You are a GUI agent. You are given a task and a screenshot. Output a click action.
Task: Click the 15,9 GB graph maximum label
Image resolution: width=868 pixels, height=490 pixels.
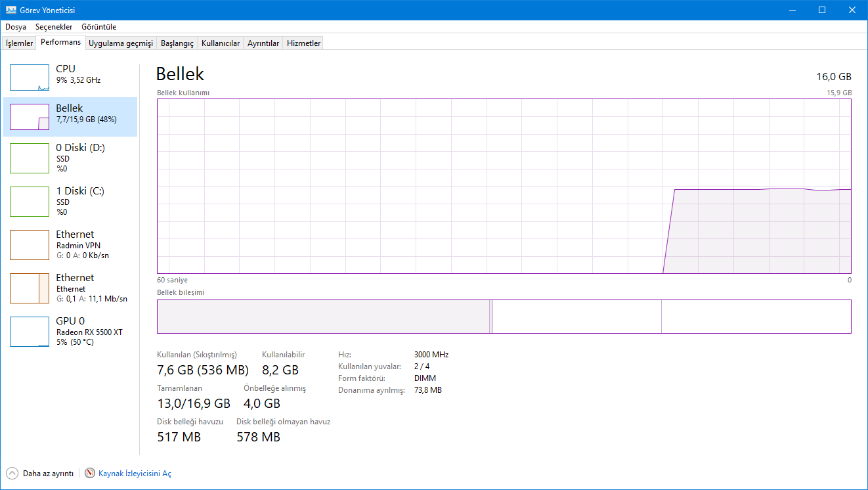tap(839, 93)
